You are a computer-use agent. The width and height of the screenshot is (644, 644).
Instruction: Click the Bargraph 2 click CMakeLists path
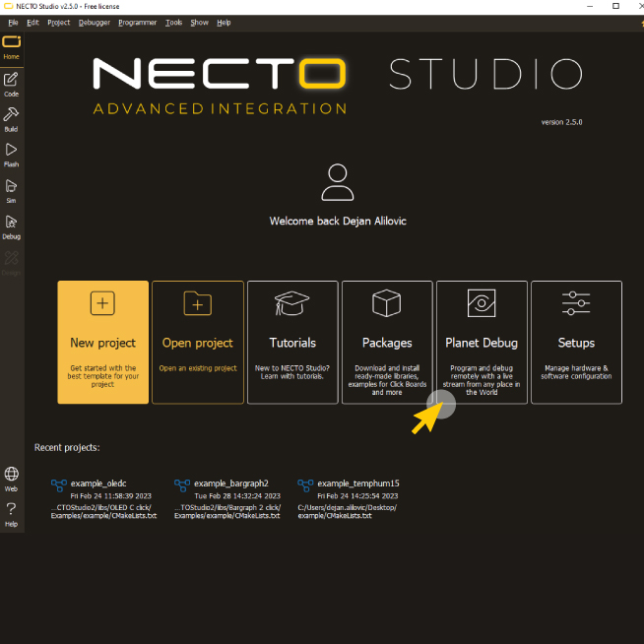point(227,512)
